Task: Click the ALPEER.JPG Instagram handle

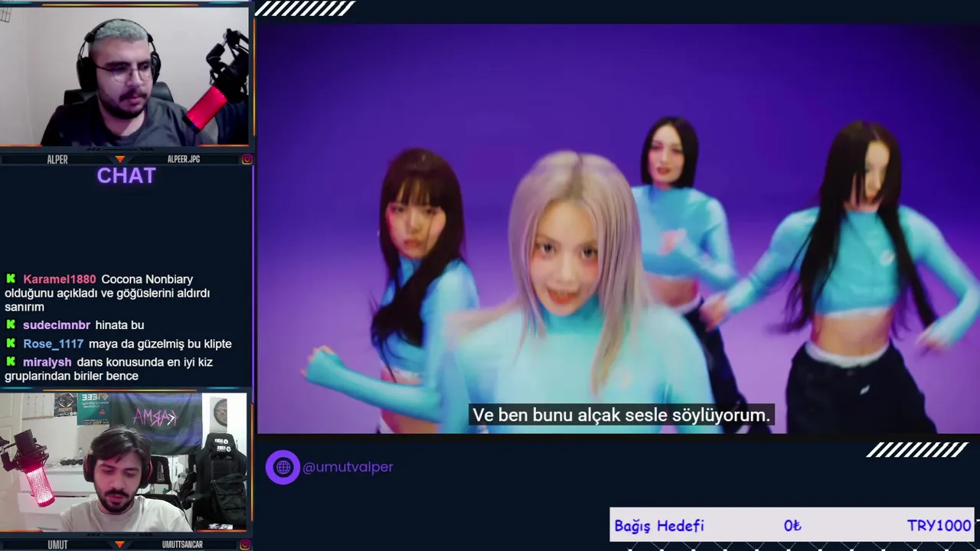Action: (184, 159)
